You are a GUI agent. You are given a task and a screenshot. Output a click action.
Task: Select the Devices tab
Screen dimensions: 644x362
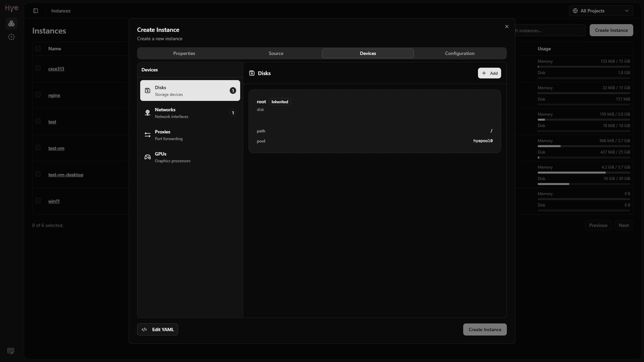(368, 53)
